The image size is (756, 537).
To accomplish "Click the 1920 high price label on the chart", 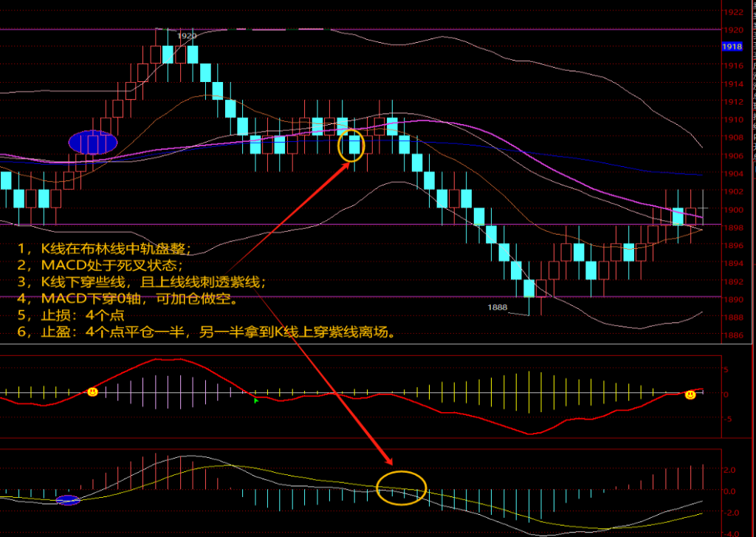I will tap(187, 35).
